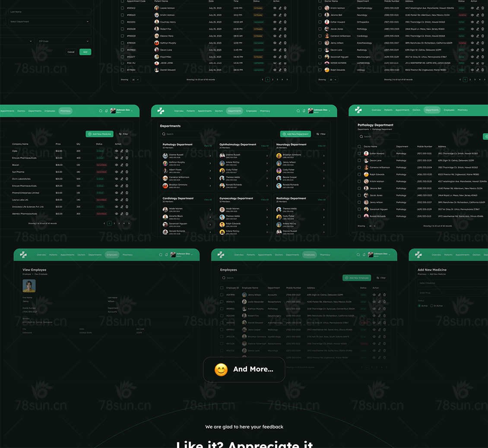Image resolution: width=488 pixels, height=448 pixels.
Task: Click View All for the Cardiology Department
Action: pyautogui.click(x=208, y=200)
